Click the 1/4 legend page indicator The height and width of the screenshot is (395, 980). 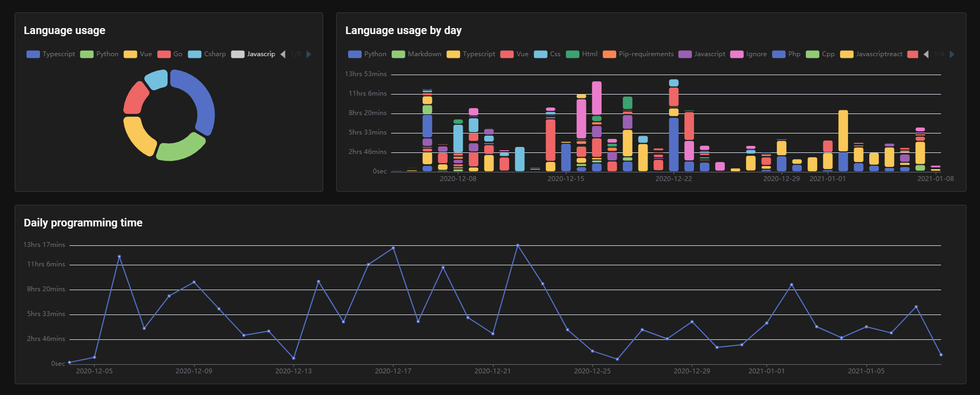click(939, 54)
